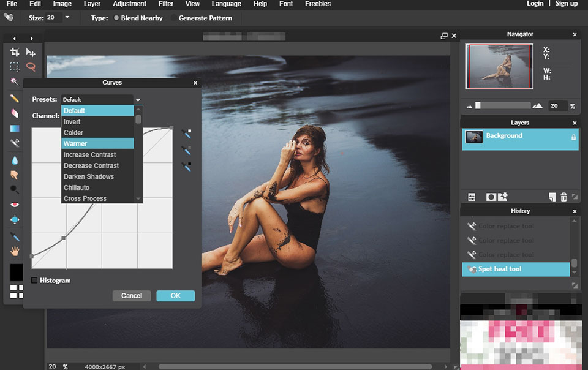588x370 pixels.
Task: Toggle the Background layer lock
Action: tap(573, 137)
